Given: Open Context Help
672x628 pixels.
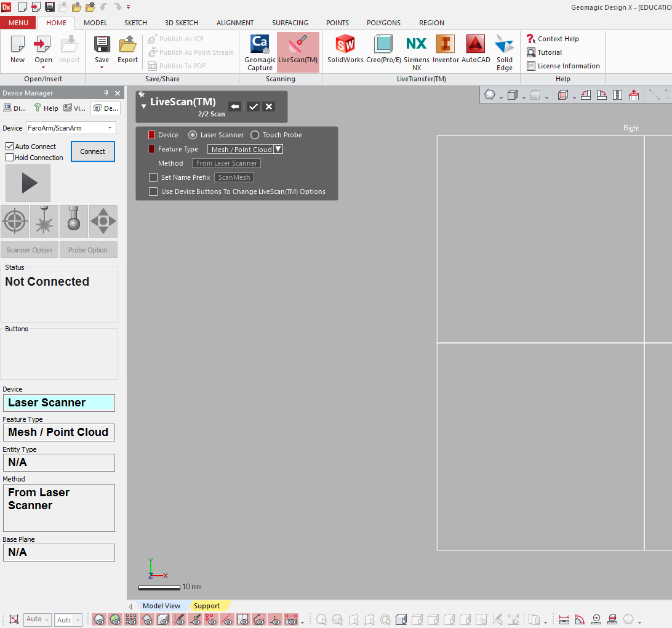Looking at the screenshot, I should coord(553,39).
